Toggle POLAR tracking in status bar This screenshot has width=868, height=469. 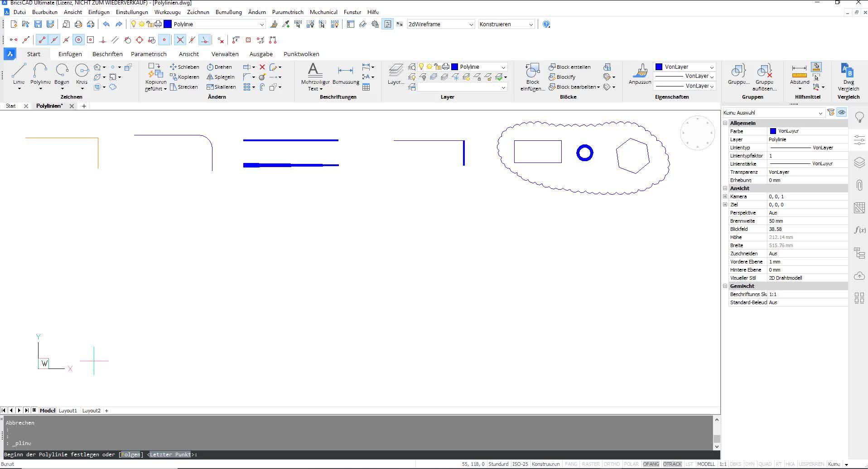pyautogui.click(x=631, y=464)
